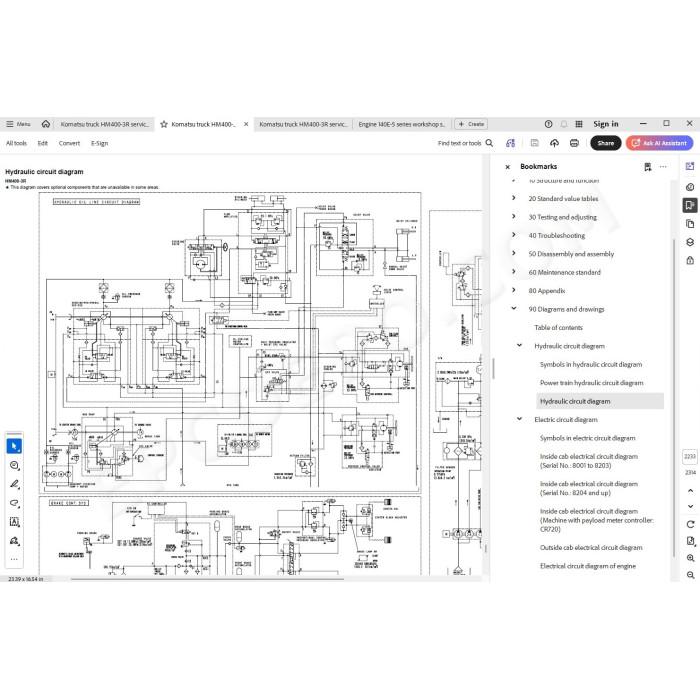Screen dimensions: 700x700
Task: Open the hamburger Menu button
Action: pos(18,124)
